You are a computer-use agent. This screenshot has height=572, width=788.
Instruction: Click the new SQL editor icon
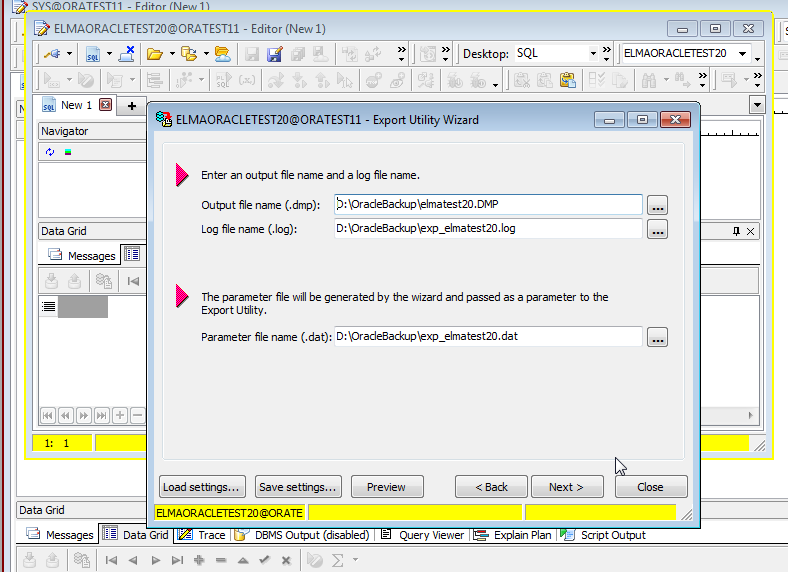tap(93, 53)
